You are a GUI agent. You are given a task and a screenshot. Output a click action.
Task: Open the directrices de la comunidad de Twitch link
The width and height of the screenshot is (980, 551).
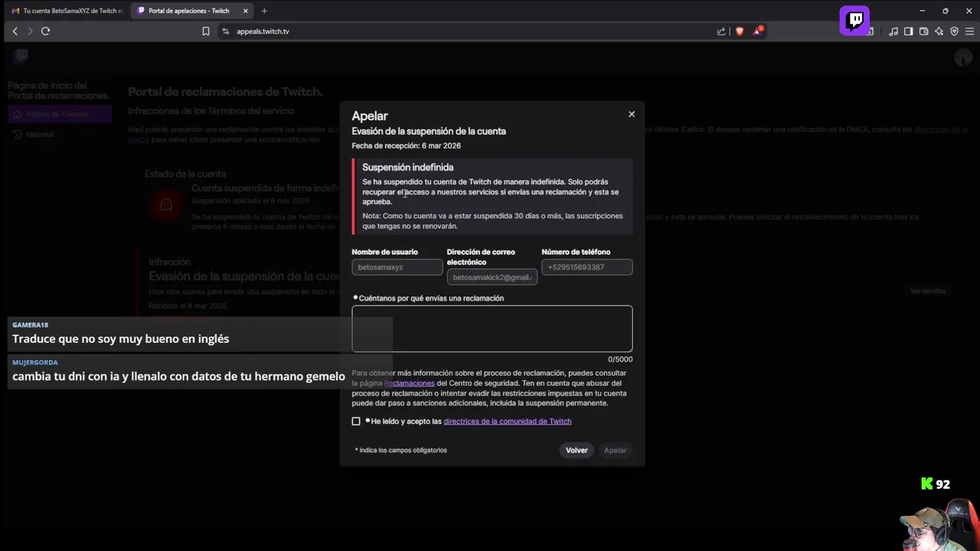point(508,421)
